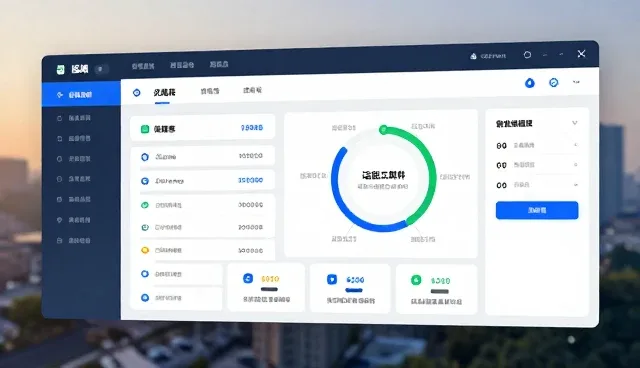
Task: Click the circle outline icon in title bar
Action: coord(527,55)
